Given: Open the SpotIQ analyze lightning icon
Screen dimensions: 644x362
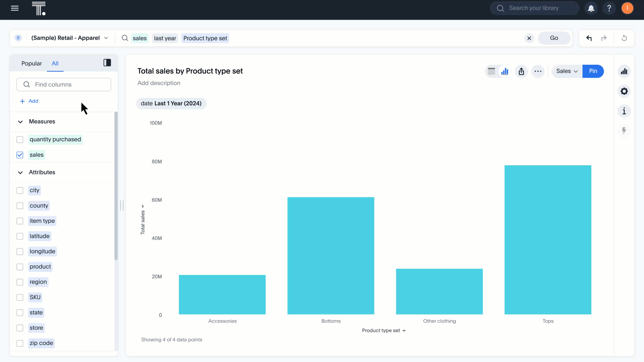Looking at the screenshot, I should pyautogui.click(x=624, y=131).
